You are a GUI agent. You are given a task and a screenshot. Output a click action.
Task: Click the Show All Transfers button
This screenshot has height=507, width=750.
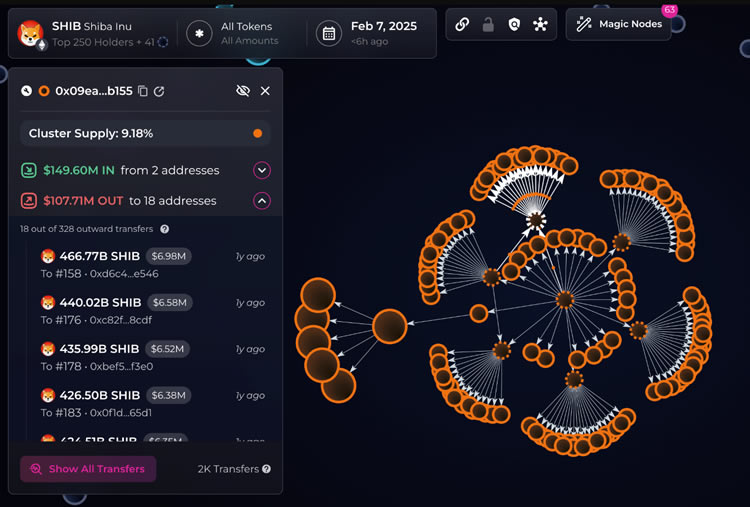coord(88,469)
